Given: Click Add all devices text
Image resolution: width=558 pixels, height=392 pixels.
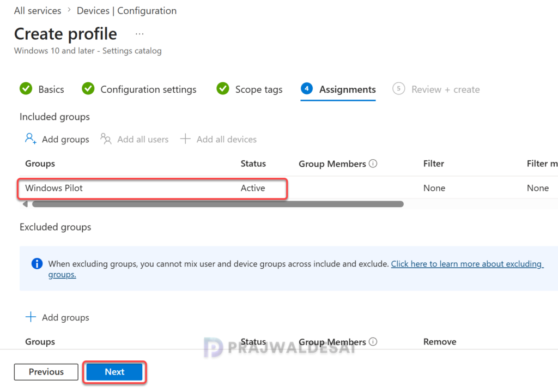Looking at the screenshot, I should click(x=227, y=139).
